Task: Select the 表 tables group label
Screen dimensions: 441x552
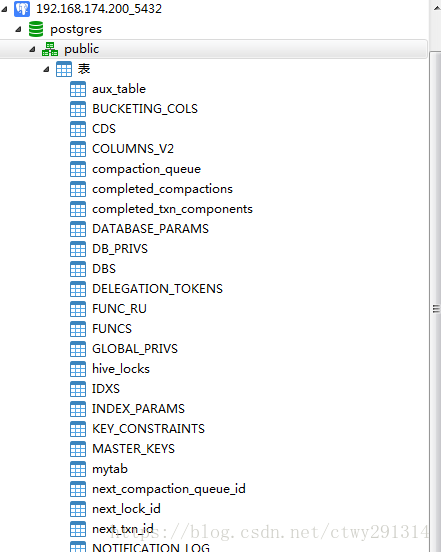Action: coord(84,69)
